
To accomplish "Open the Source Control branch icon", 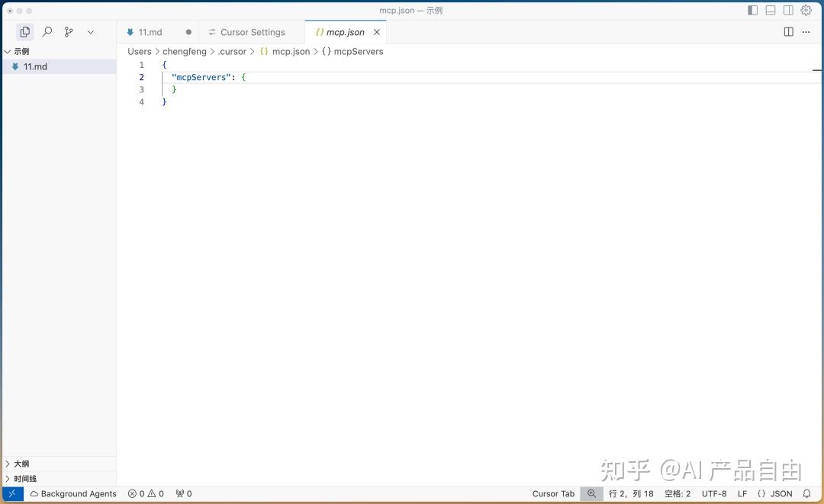I will pyautogui.click(x=69, y=32).
